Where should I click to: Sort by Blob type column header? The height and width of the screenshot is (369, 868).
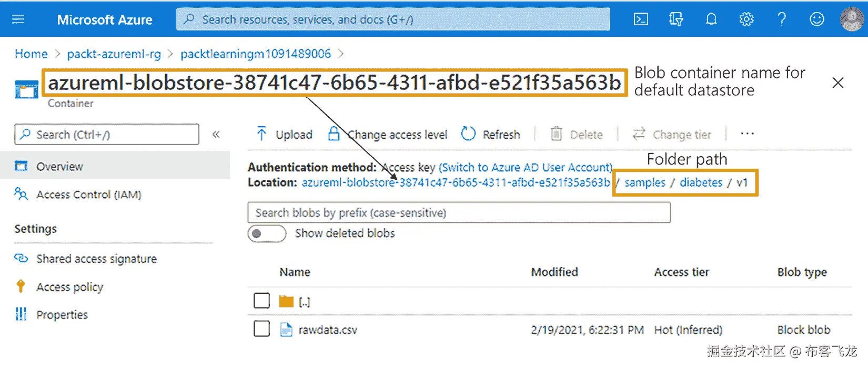[802, 272]
